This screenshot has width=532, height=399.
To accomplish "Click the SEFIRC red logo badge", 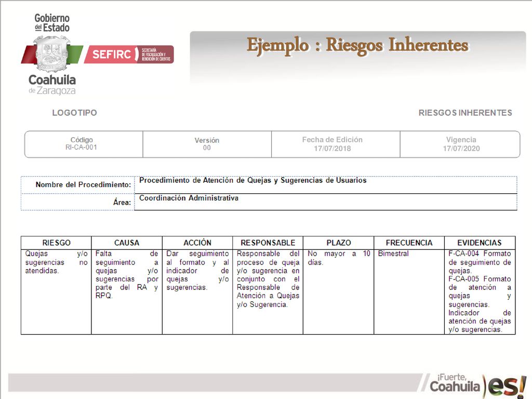I will coord(129,54).
